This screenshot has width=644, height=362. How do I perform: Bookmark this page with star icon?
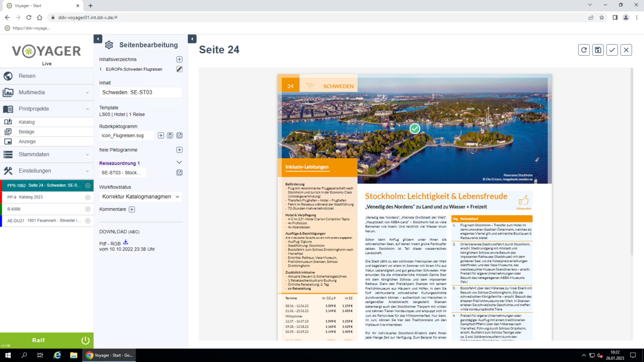[602, 17]
